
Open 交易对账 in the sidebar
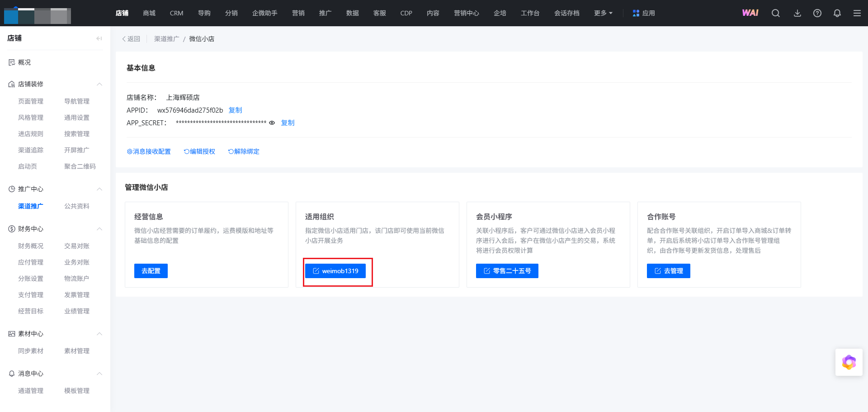(77, 246)
